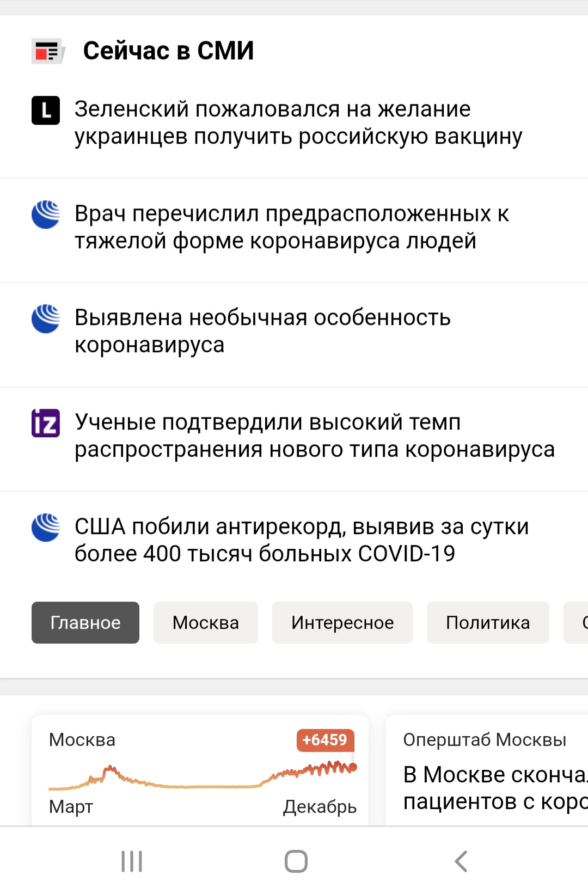Tap Android home navigation button
This screenshot has width=588, height=894.
click(296, 861)
